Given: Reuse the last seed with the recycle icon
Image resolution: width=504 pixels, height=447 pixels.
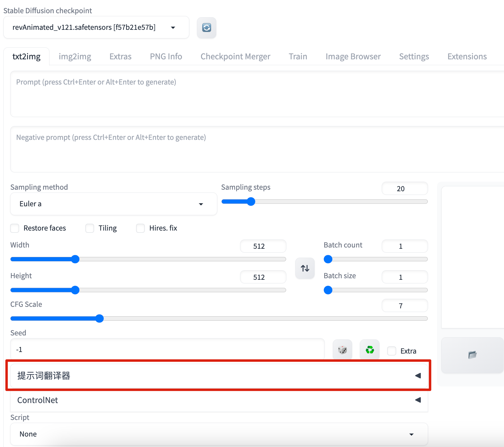Looking at the screenshot, I should click(370, 350).
